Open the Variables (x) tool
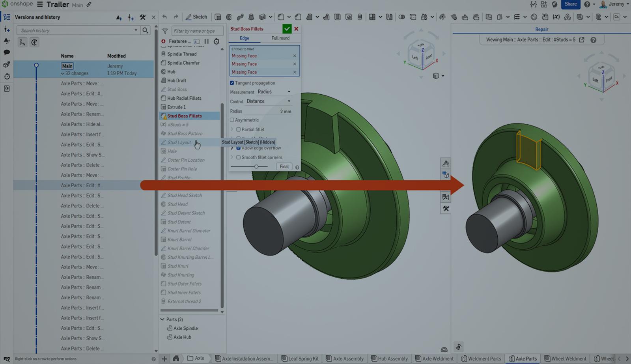This screenshot has height=364, width=631. [x=556, y=17]
